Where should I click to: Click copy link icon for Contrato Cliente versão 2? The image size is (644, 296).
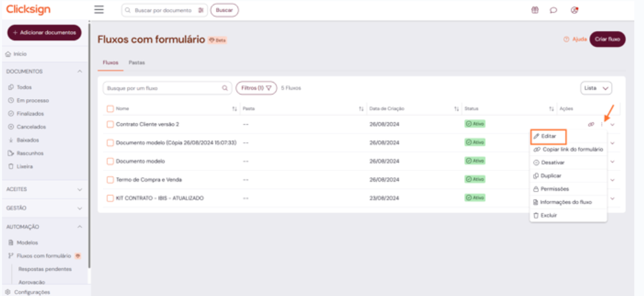590,124
